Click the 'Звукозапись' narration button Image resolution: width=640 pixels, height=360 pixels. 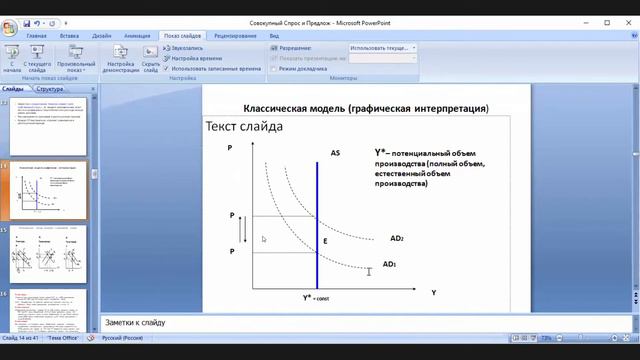point(183,48)
